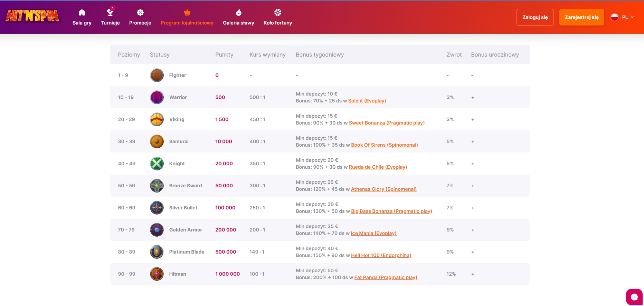Click the Knight status shield icon

point(157,164)
